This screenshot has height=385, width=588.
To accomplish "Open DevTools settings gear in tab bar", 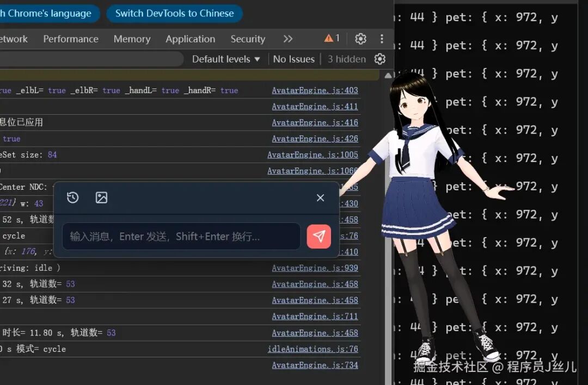I will click(360, 39).
